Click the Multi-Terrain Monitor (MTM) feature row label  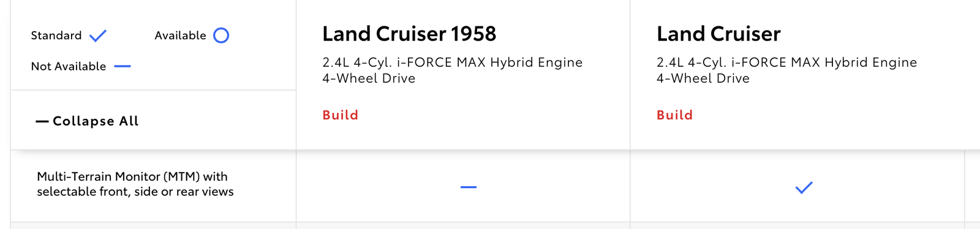pos(135,184)
